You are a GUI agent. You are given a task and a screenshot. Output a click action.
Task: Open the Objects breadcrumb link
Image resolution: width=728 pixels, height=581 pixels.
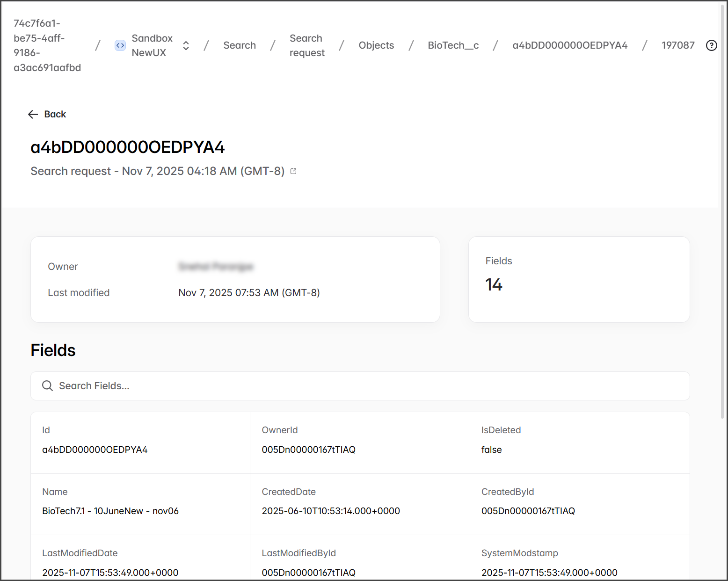click(x=376, y=45)
